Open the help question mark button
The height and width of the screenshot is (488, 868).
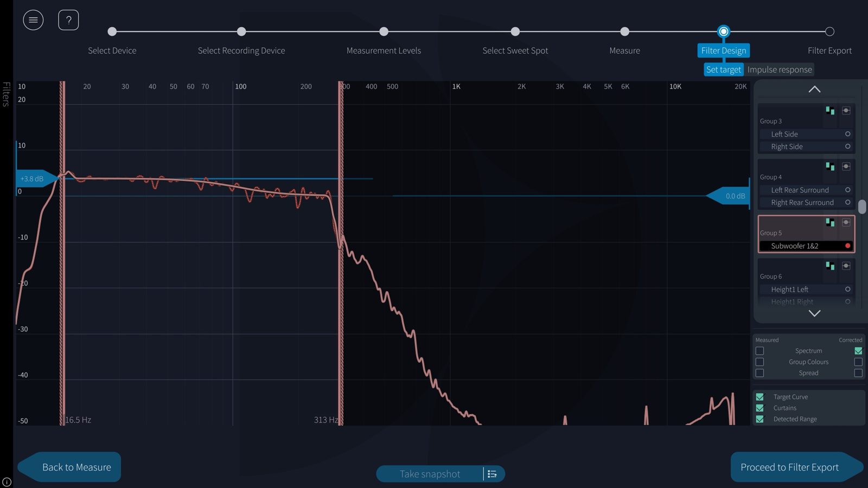[68, 20]
